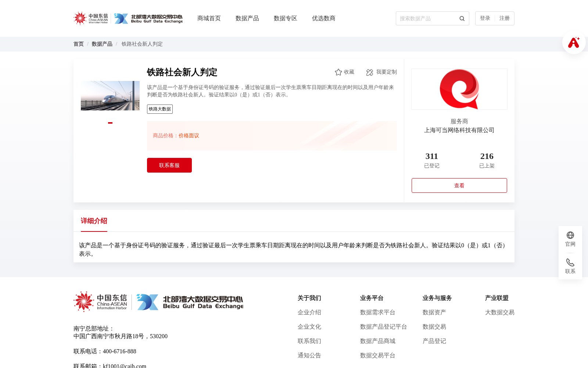Click the customize icon next to 我要定制
This screenshot has width=588, height=368.
370,72
